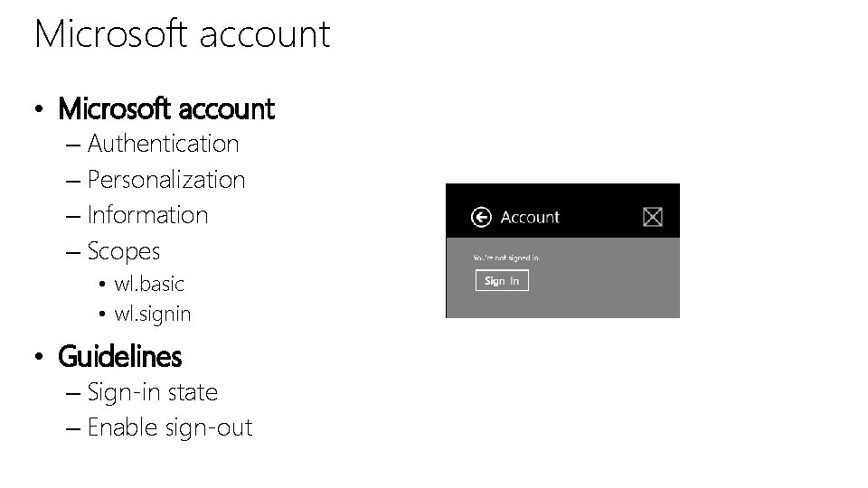The width and height of the screenshot is (868, 488).
Task: Select the bold Microsoft account bullet heading
Action: (x=165, y=109)
